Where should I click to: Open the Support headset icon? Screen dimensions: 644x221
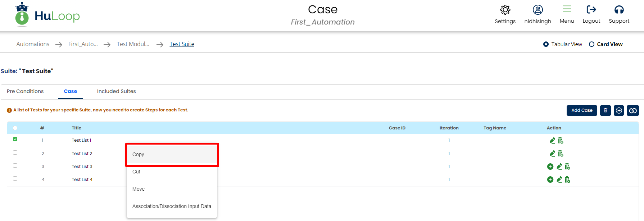[619, 10]
